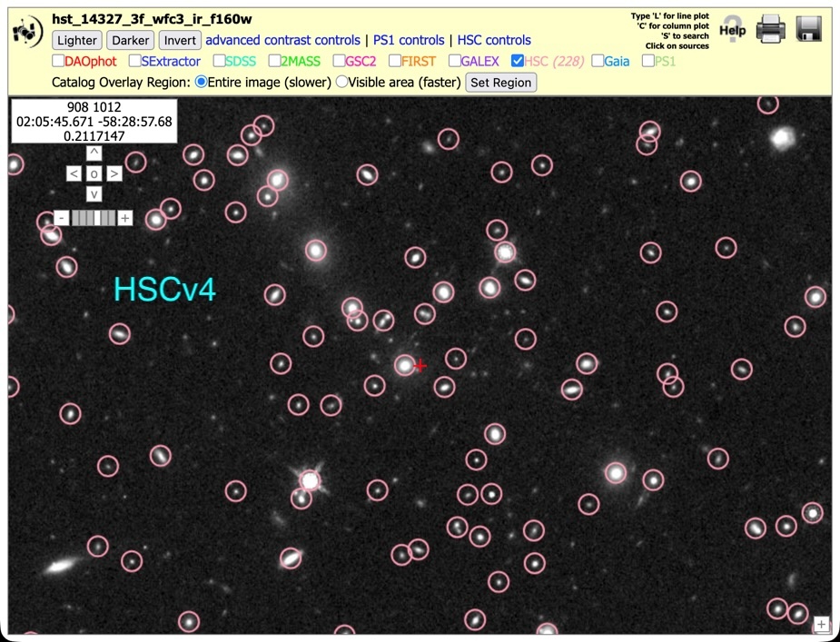Click the pixel value readout 0.2117147
Screen dimensions: 840x642
(94, 136)
